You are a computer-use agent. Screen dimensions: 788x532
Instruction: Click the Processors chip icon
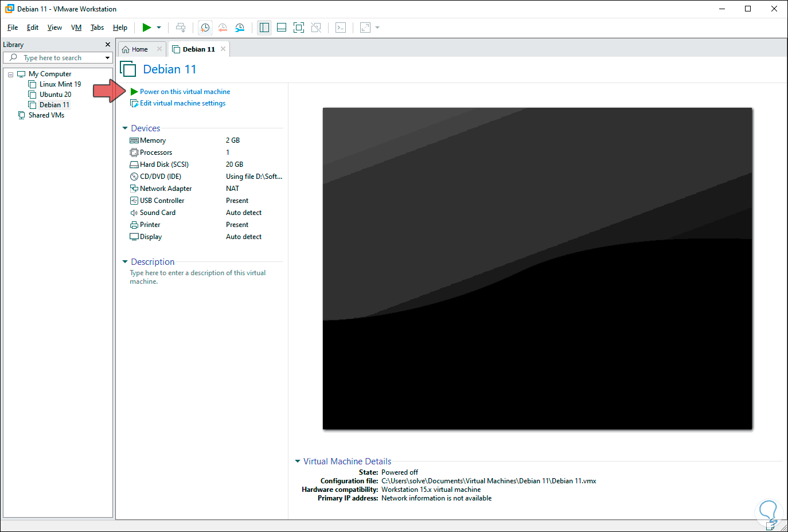point(134,152)
